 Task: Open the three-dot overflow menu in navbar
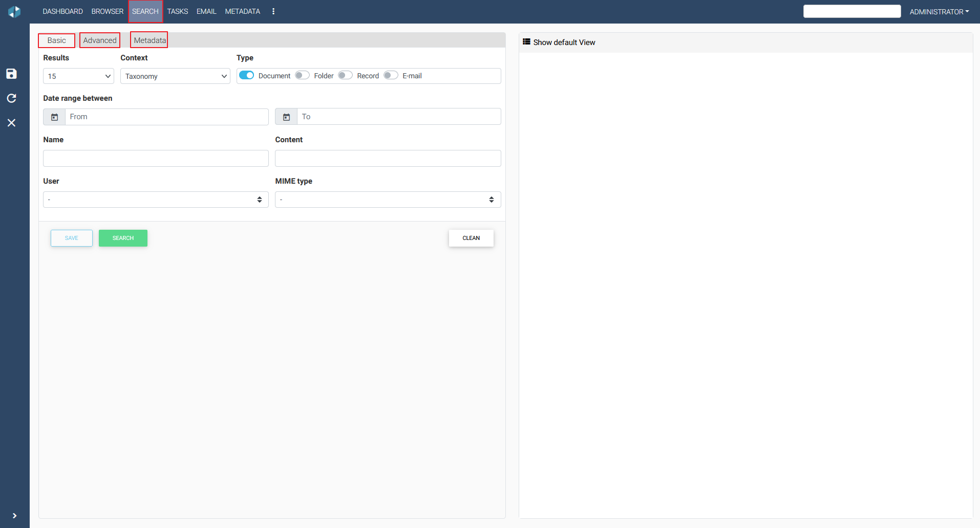[x=273, y=11]
